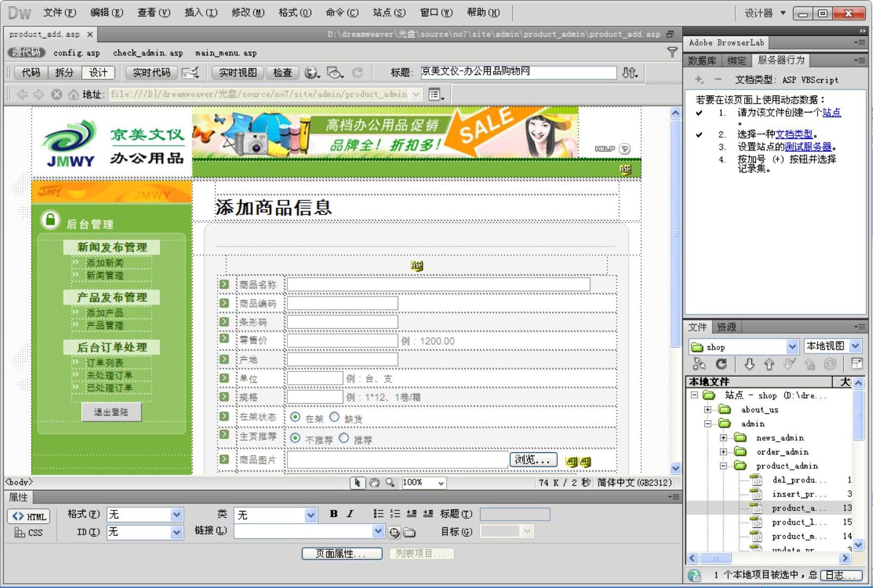The image size is (873, 588).
Task: Open the ID dropdown in properties
Action: (x=176, y=532)
